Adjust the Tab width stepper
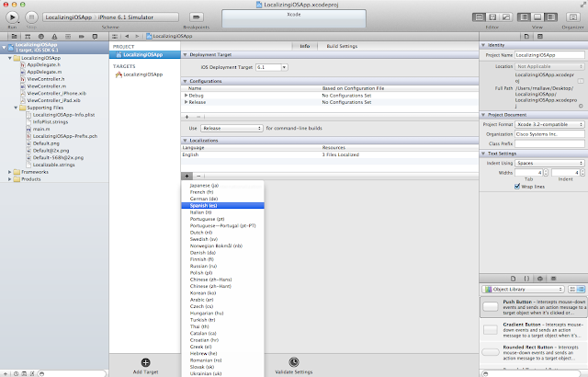 (546, 173)
